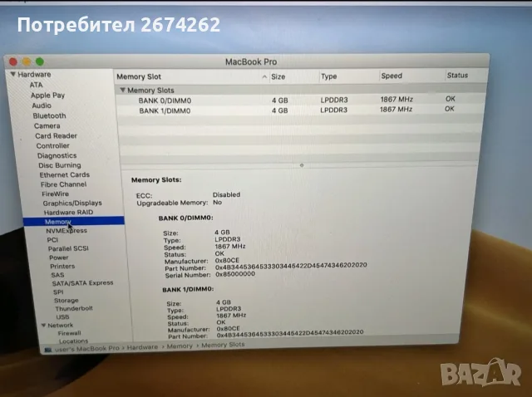The width and height of the screenshot is (532, 397).
Task: Open the Power section
Action: (x=58, y=257)
